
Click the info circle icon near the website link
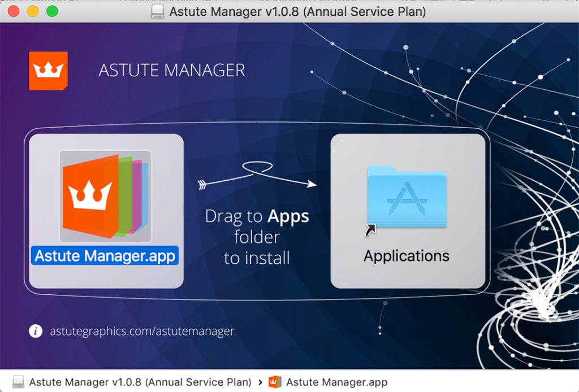tap(35, 332)
